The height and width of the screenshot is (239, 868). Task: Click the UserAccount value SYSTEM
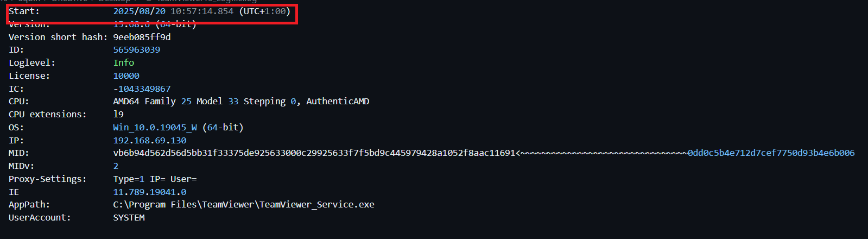click(x=129, y=218)
